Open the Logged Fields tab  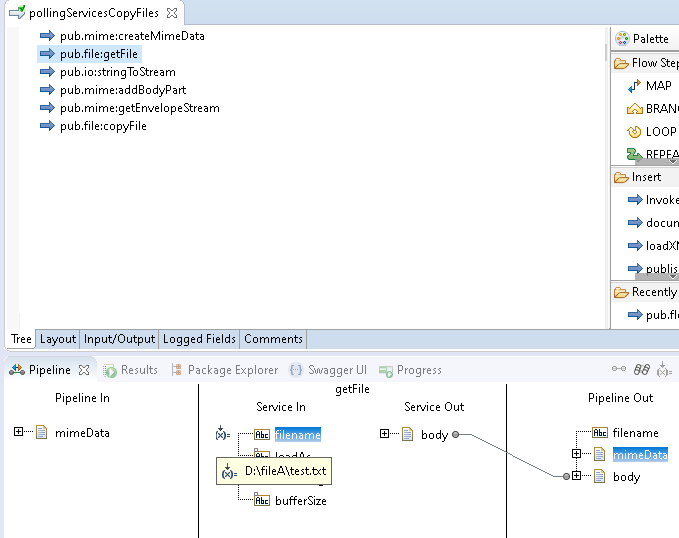(x=199, y=339)
